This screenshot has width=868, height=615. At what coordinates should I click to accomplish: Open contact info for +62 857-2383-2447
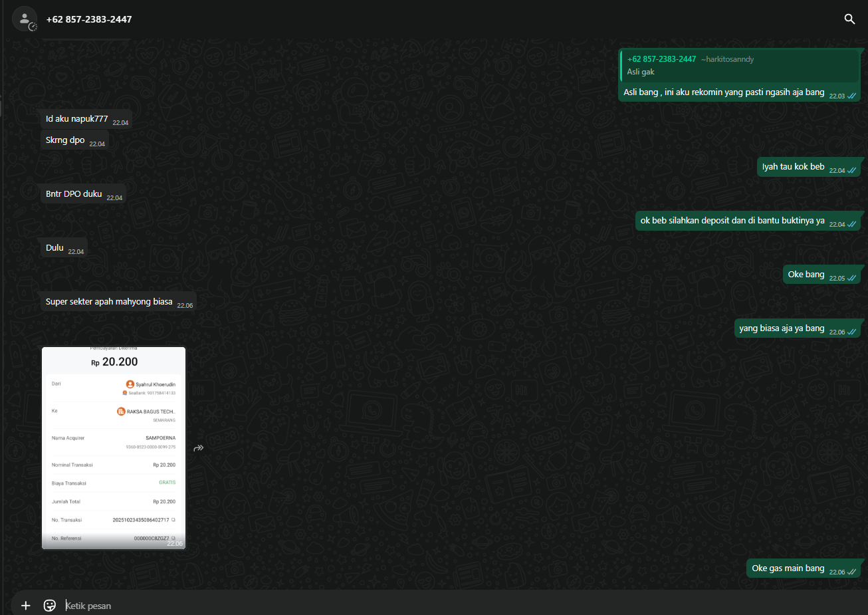(89, 19)
